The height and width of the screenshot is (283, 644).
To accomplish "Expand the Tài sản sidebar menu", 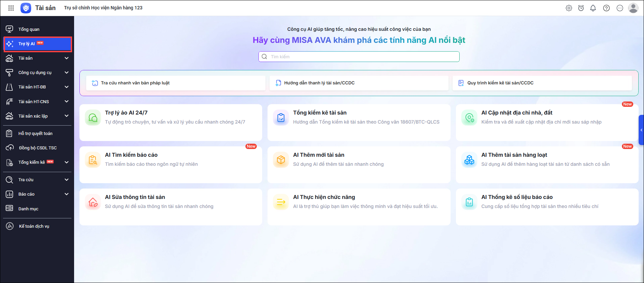I will coord(67,58).
